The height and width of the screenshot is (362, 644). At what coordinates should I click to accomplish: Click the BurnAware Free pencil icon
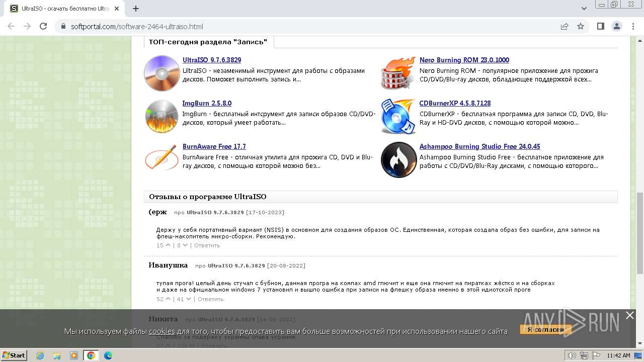pos(162,157)
